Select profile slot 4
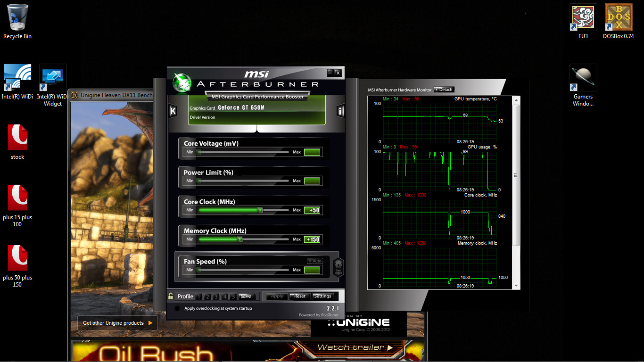The image size is (644, 362). pos(224,296)
